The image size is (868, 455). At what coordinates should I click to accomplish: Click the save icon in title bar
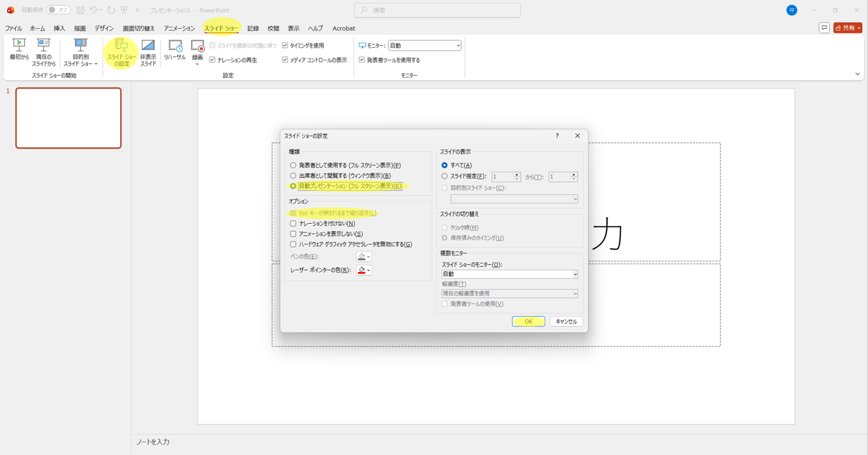point(80,11)
